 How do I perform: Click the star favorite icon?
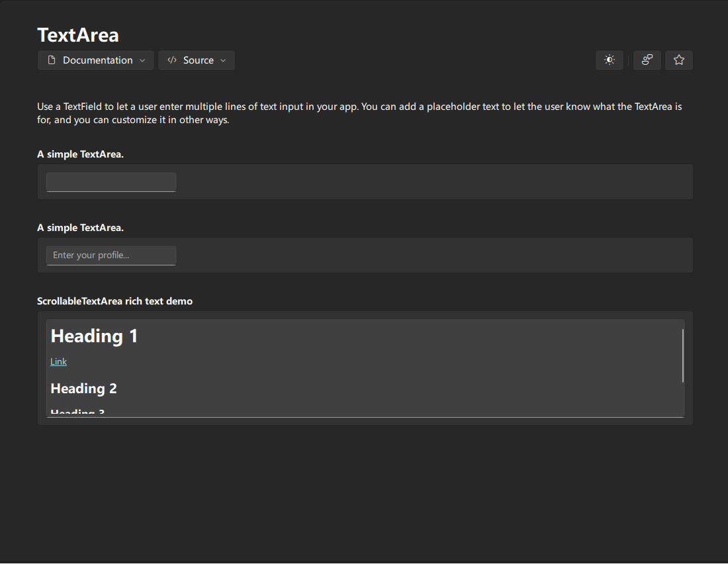679,60
